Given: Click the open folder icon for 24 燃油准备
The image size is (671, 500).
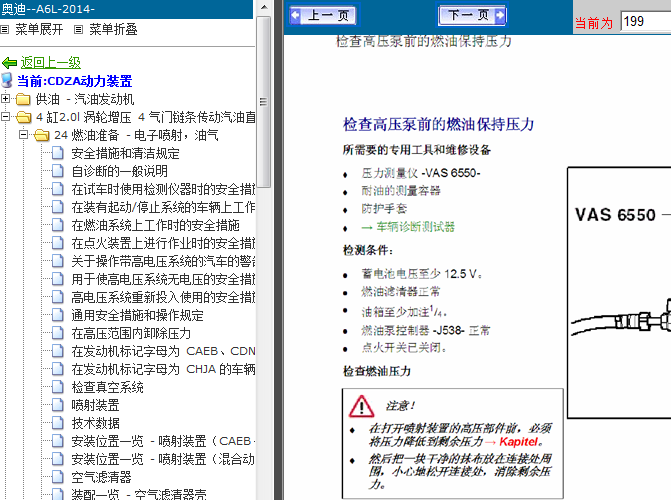Looking at the screenshot, I should tap(41, 135).
